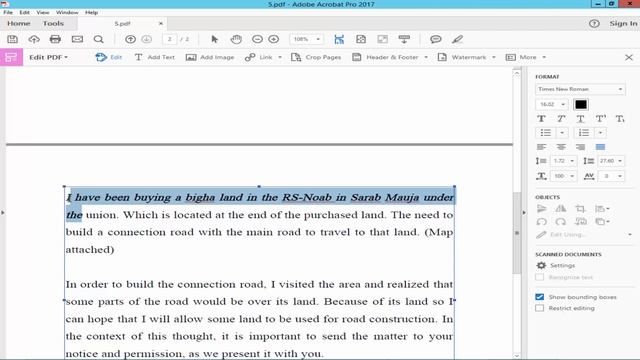Click the upload to cloud icon
Viewport: 640px width, 360px height.
pyautogui.click(x=34, y=39)
